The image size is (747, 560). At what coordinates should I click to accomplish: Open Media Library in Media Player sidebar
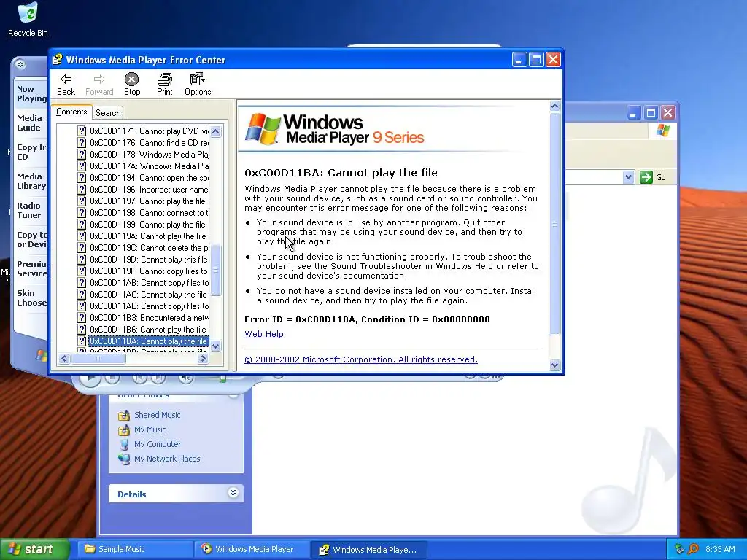point(31,181)
